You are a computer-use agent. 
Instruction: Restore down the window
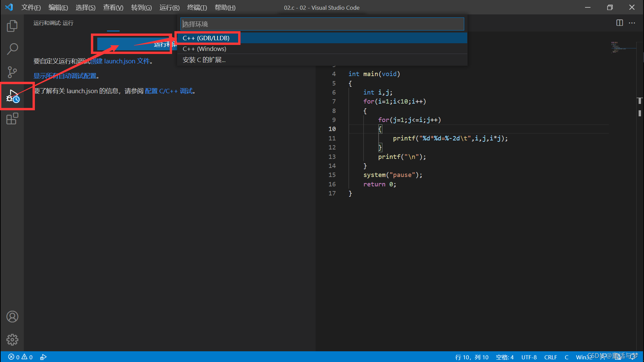610,7
